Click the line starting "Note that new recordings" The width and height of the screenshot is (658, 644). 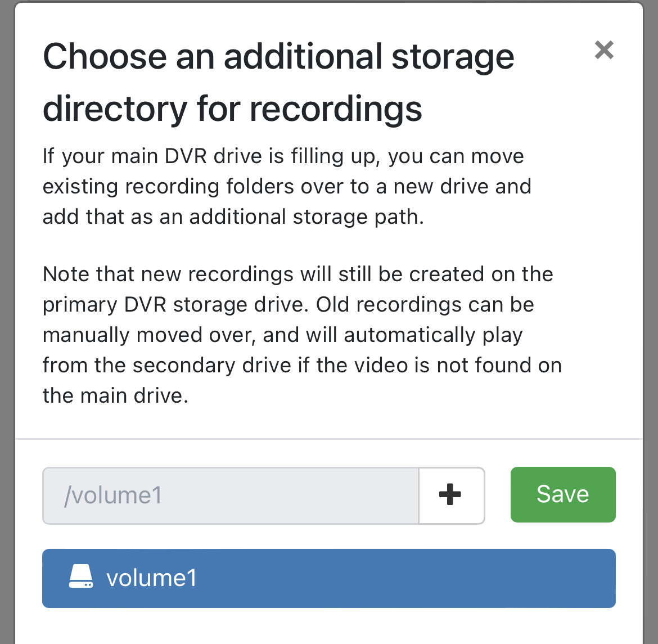coord(298,274)
